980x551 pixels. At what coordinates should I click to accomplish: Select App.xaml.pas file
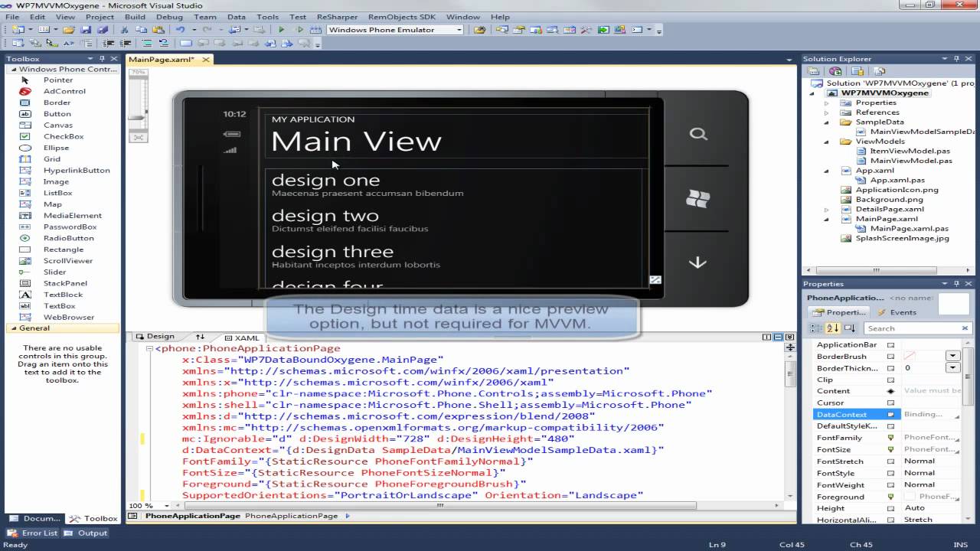coord(897,180)
